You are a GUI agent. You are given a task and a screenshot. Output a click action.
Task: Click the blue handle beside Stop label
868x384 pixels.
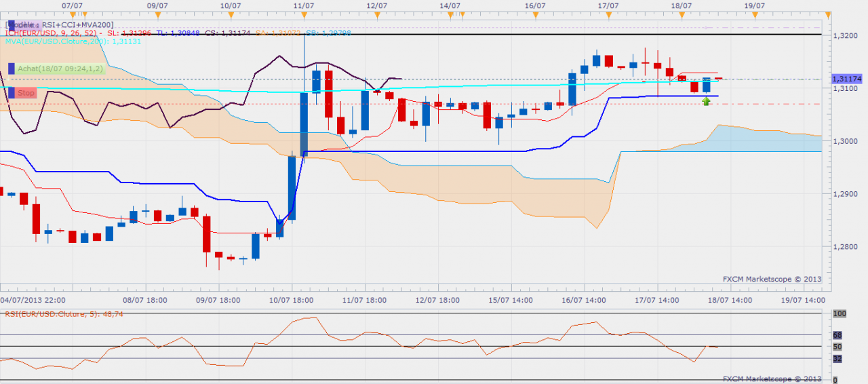click(x=12, y=93)
